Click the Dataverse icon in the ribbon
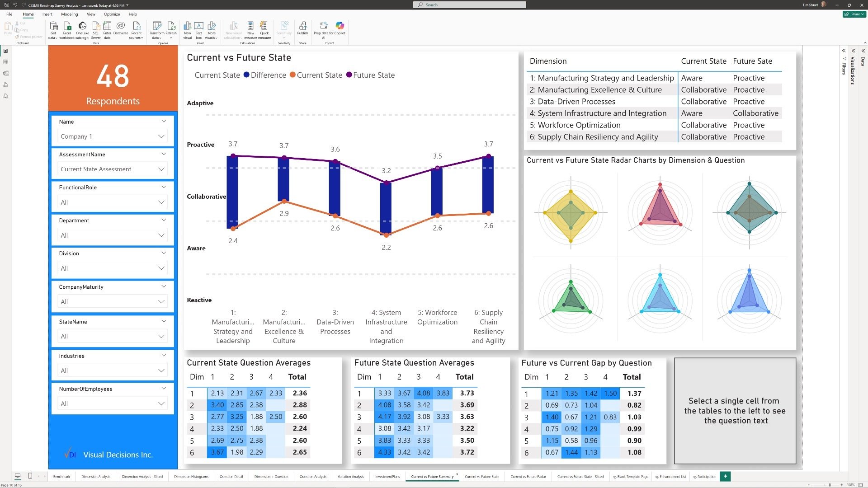 point(121,26)
